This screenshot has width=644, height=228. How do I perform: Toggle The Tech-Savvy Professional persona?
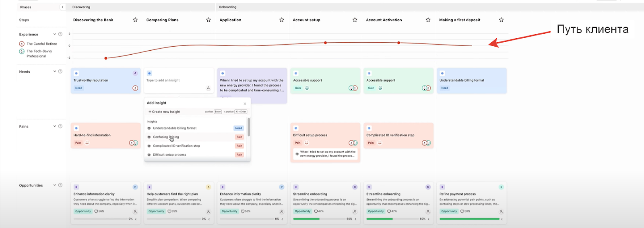point(22,51)
